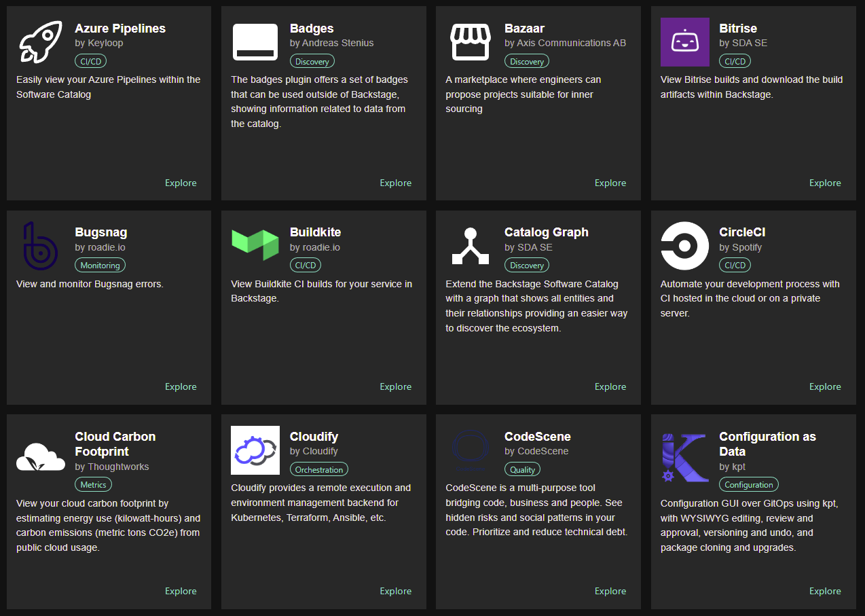Explore the Bazaar plugin
Viewport: 865px width, 616px height.
[610, 183]
